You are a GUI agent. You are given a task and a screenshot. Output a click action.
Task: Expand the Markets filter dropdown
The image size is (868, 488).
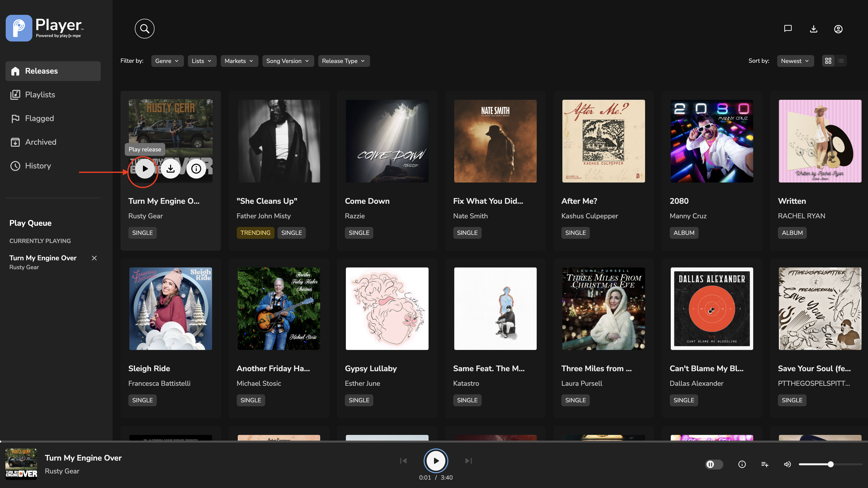click(239, 61)
